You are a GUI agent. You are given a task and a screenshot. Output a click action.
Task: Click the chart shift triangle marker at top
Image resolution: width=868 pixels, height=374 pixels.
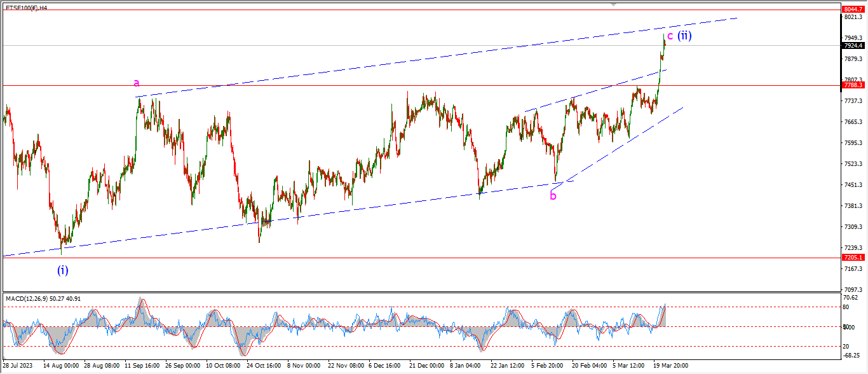click(613, 4)
